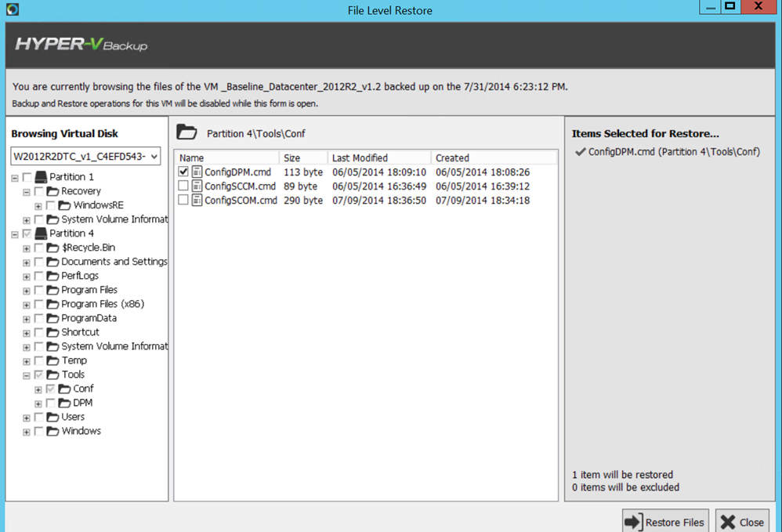This screenshot has height=532, width=782.
Task: Expand the WindowsRE tree node
Action: pos(38,206)
